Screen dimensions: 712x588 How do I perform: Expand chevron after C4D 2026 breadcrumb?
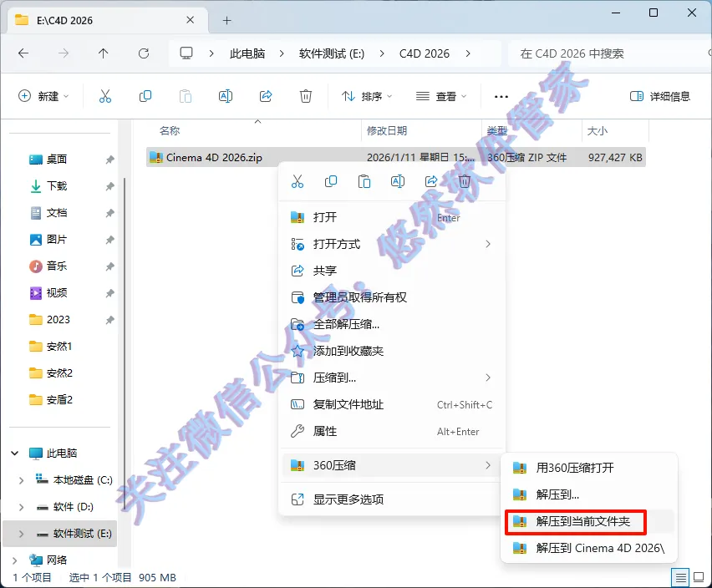[x=468, y=53]
